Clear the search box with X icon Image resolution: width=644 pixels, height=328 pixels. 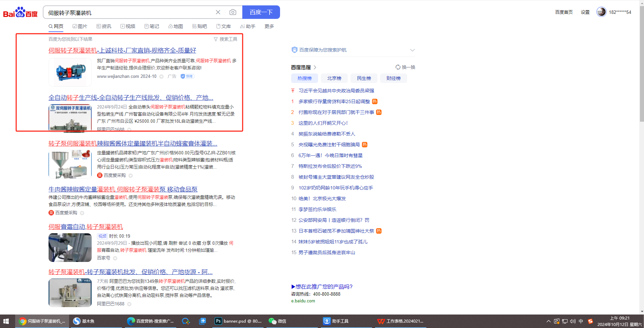click(x=218, y=12)
